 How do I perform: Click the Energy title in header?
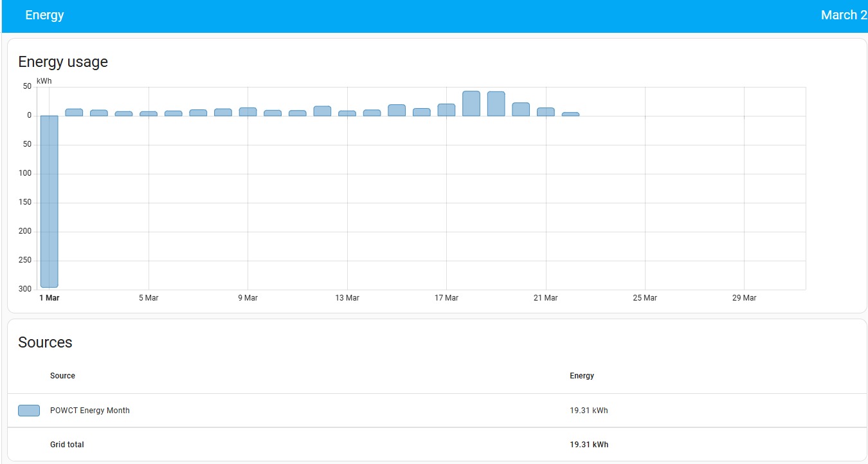pyautogui.click(x=44, y=15)
